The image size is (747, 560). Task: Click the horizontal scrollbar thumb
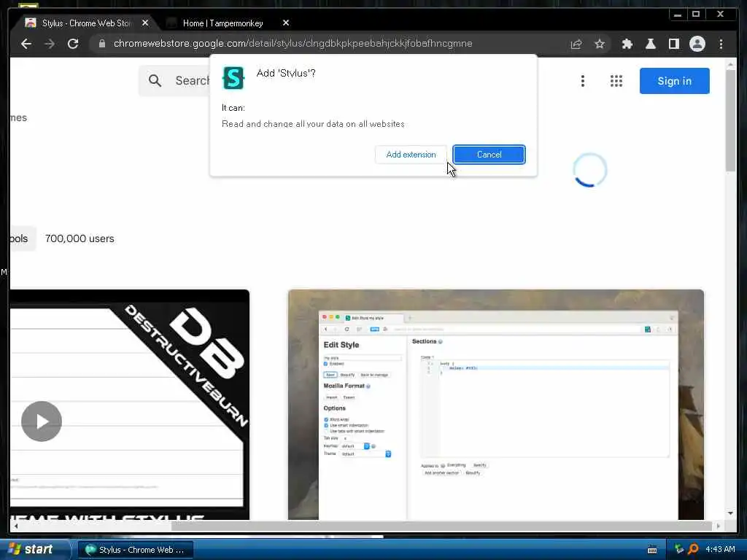441,526
